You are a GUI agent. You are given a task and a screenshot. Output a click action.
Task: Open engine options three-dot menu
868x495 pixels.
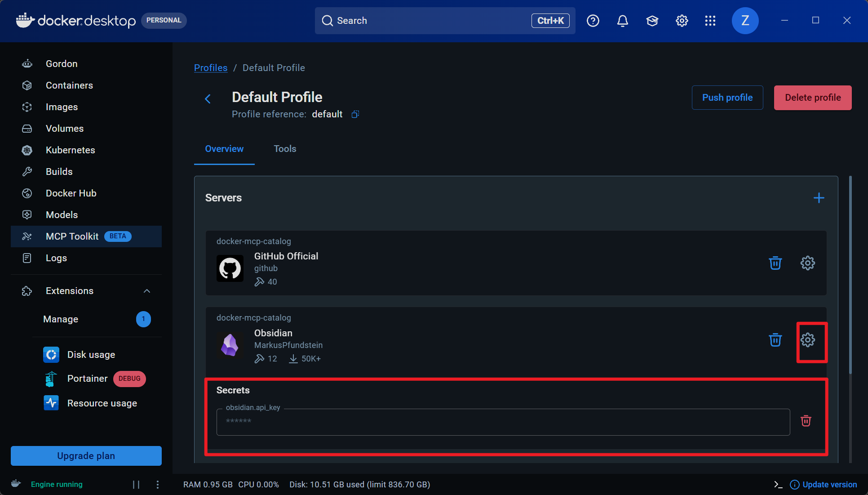click(158, 484)
